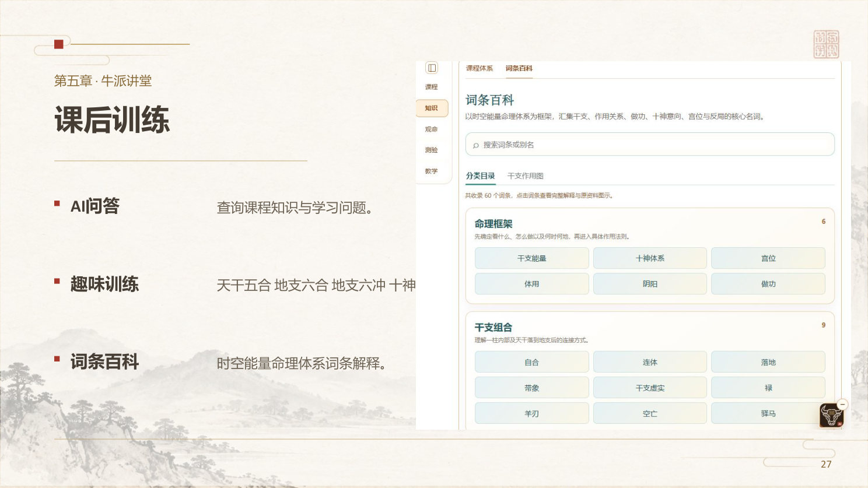Select 知识 in the sidebar
Image resolution: width=868 pixels, height=488 pixels.
coord(432,108)
